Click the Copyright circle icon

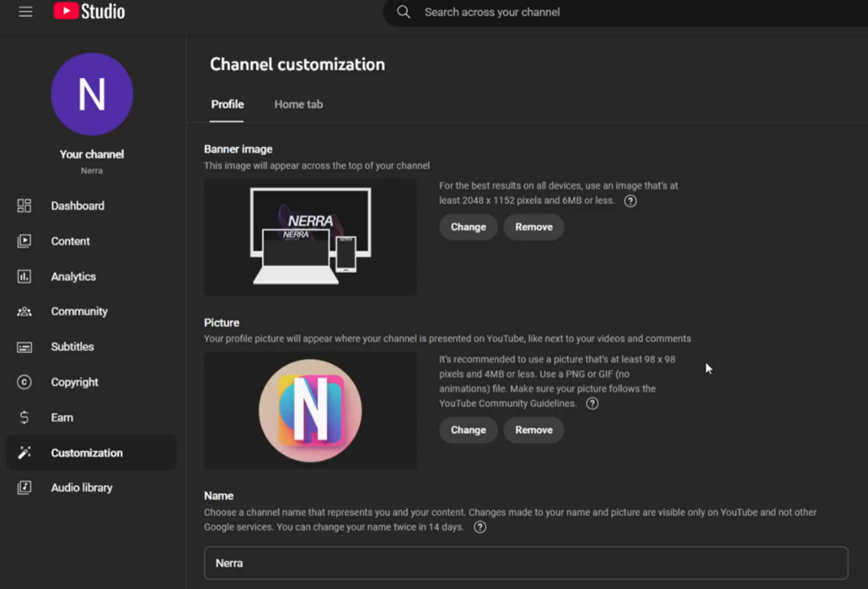(x=24, y=382)
